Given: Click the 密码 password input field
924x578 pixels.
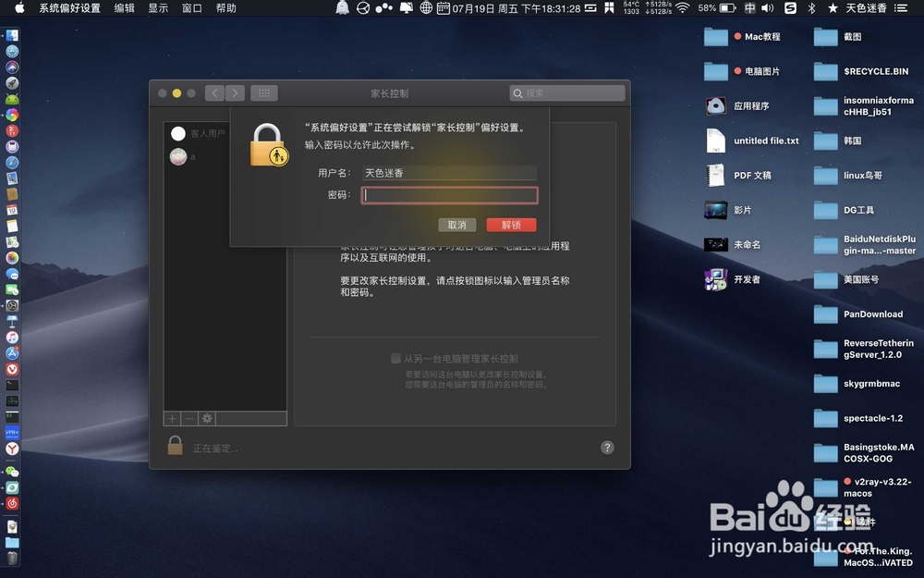Looking at the screenshot, I should point(449,195).
